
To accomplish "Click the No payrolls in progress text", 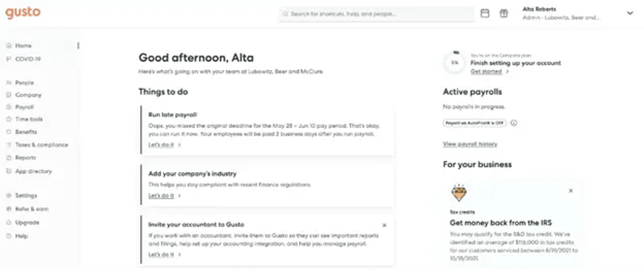I will [x=474, y=107].
